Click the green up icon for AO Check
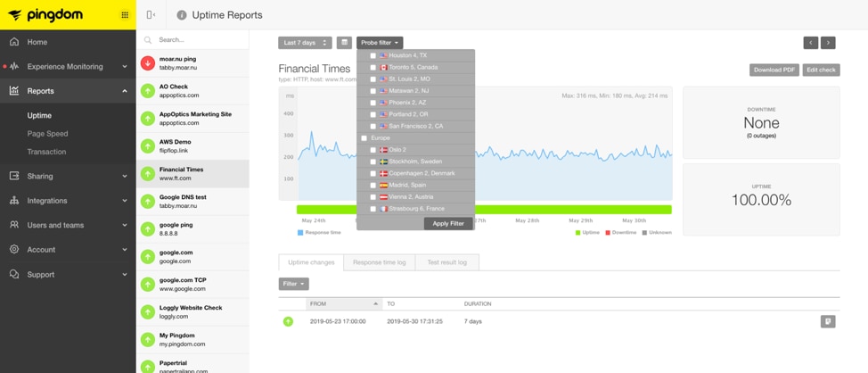 pyautogui.click(x=148, y=91)
